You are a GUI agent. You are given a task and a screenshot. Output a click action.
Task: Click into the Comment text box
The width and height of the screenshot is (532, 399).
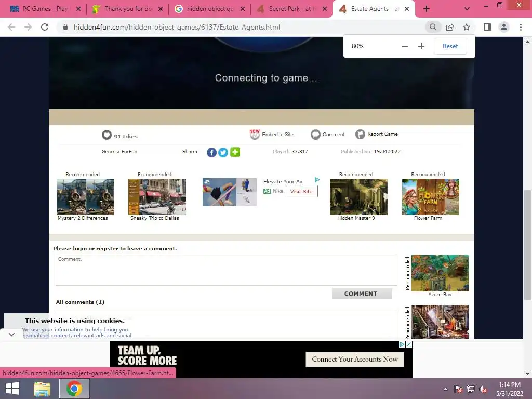[x=227, y=270]
